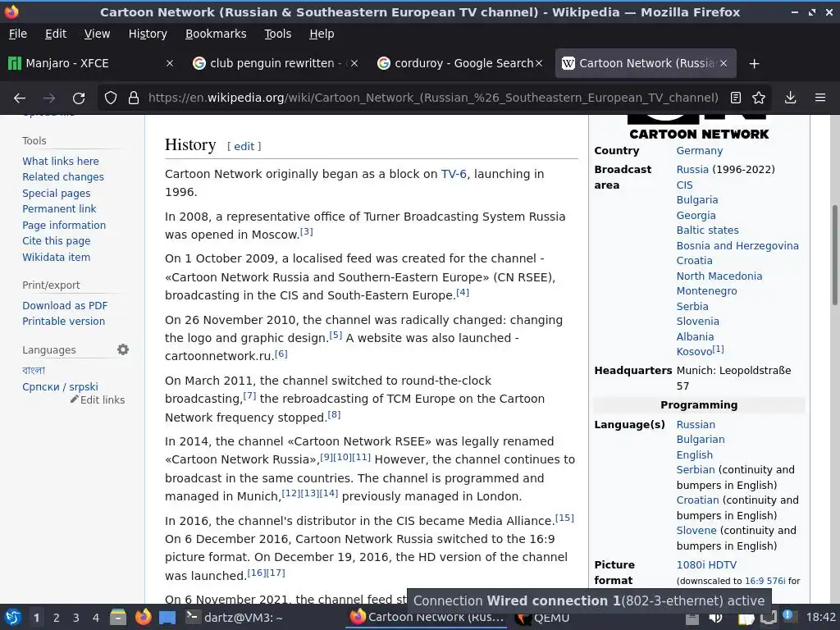This screenshot has width=840, height=630.
Task: Open the dartz@VM3 terminal taskbar entry
Action: (235, 618)
